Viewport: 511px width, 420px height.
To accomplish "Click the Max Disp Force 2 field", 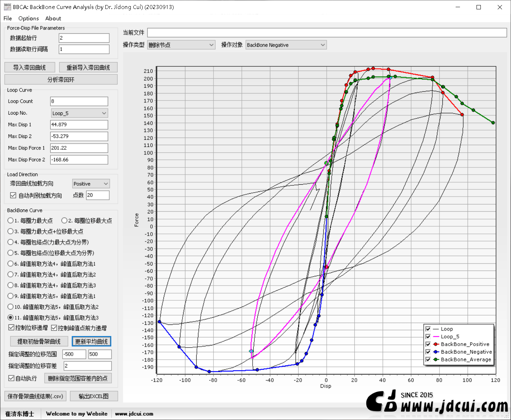I will 79,160.
